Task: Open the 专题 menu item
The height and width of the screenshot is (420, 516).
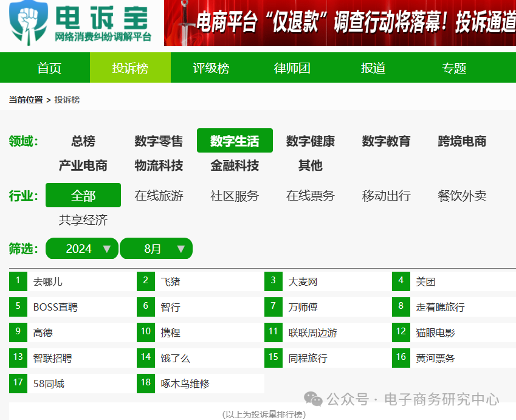Action: (x=453, y=67)
